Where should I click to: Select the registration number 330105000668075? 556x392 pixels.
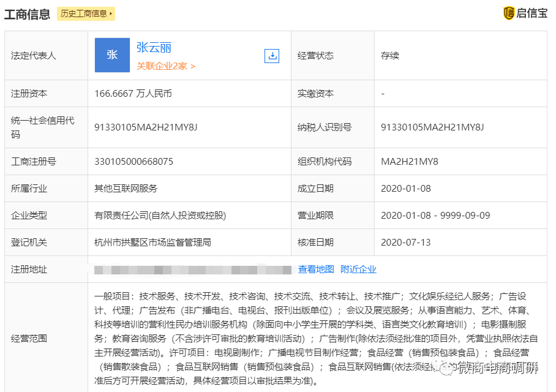(133, 162)
